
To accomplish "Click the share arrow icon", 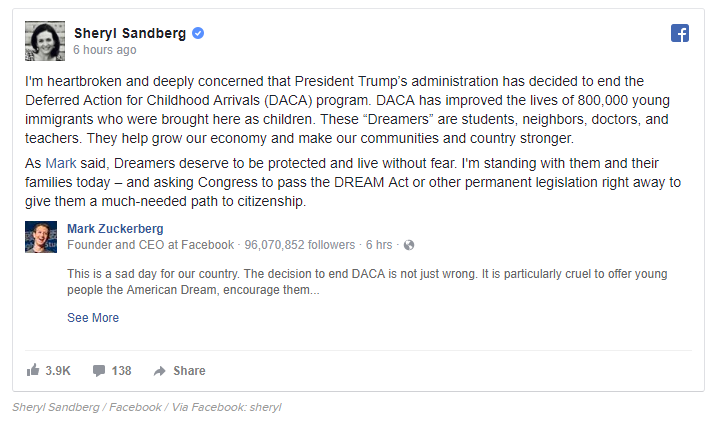I will (x=159, y=370).
